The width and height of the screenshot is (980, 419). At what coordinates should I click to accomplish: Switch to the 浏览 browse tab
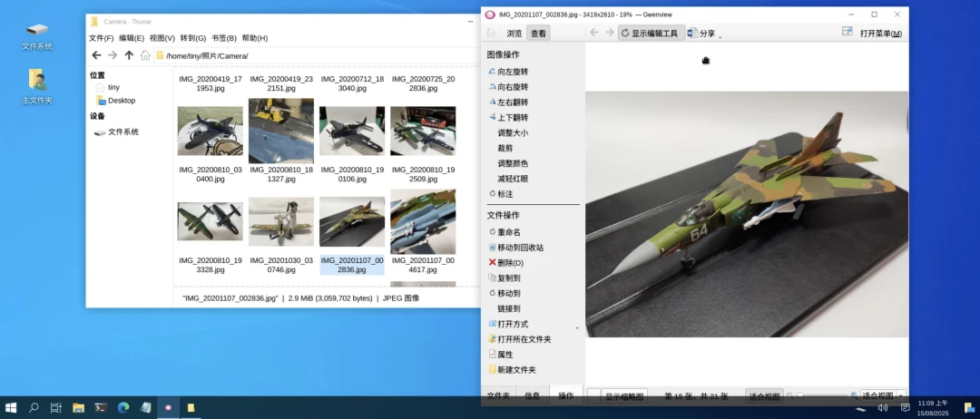(x=514, y=34)
